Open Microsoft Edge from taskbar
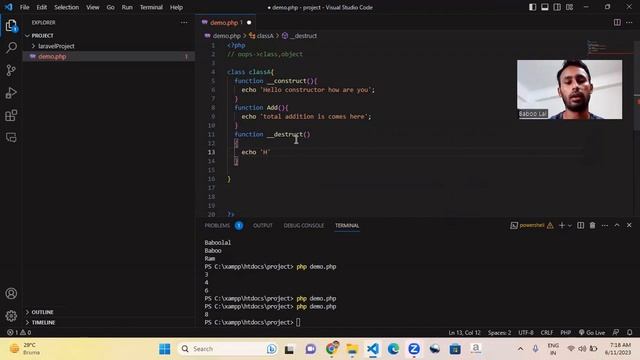 [393, 349]
